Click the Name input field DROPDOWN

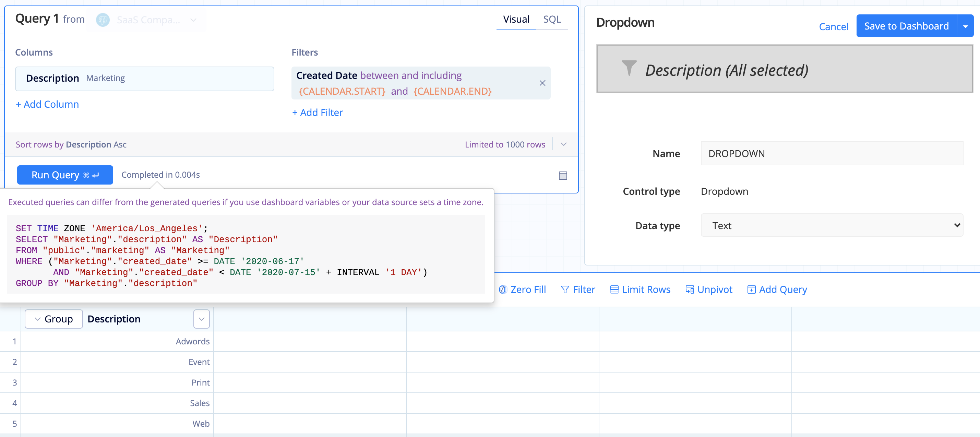(x=832, y=153)
